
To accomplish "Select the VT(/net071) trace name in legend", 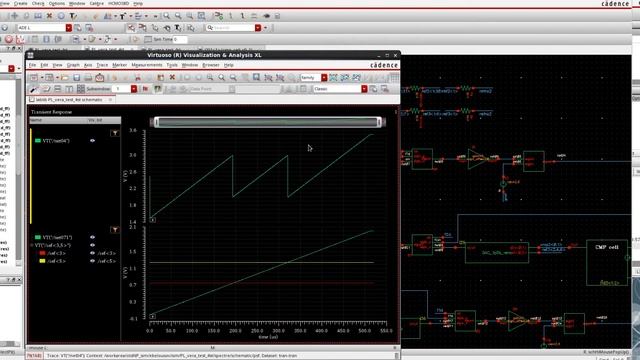I will click(x=57, y=237).
